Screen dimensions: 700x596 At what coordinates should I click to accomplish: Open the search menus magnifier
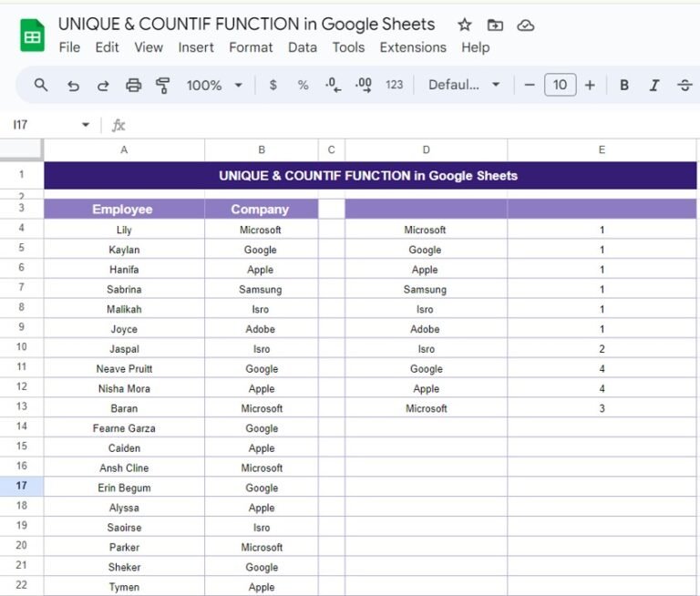[41, 85]
